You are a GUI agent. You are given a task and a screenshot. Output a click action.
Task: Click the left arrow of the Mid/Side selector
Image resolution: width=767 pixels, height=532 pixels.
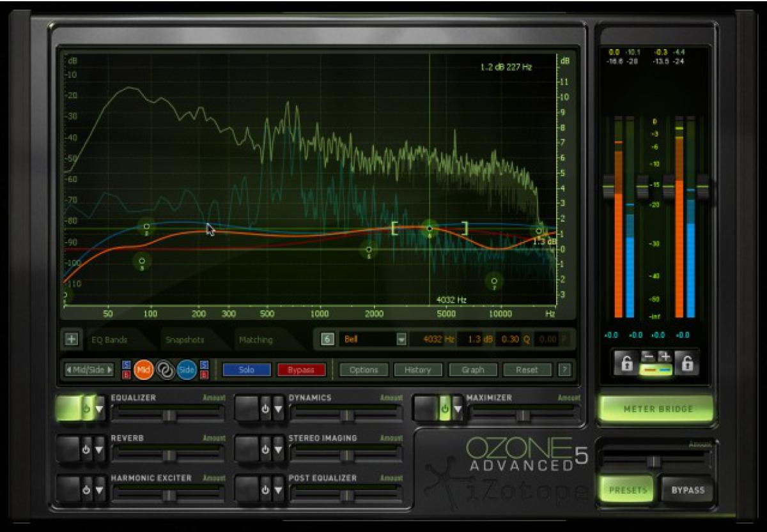coord(68,370)
